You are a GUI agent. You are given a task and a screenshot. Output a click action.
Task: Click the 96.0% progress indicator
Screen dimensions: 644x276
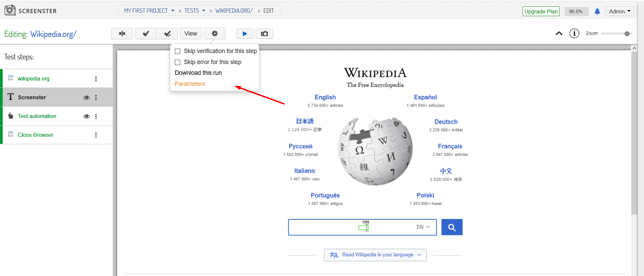tap(576, 11)
